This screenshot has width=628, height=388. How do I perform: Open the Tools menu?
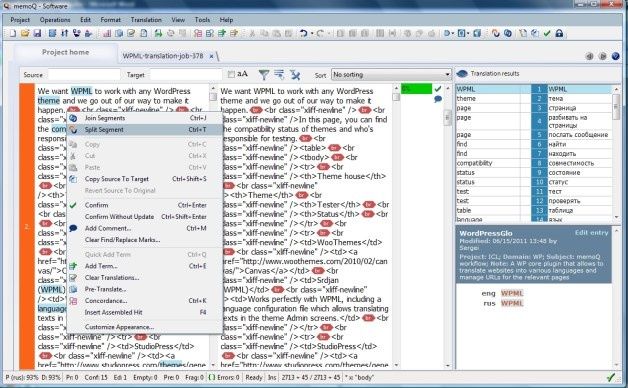pos(202,20)
